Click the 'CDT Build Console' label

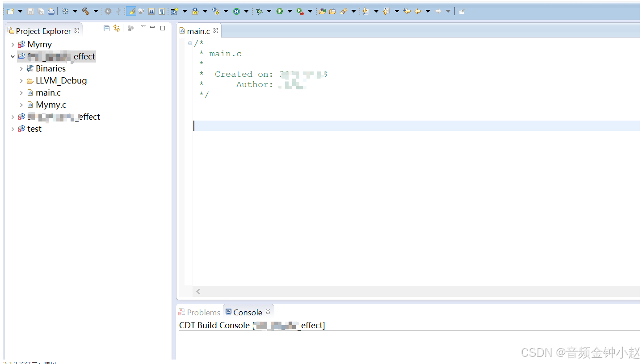pyautogui.click(x=214, y=326)
